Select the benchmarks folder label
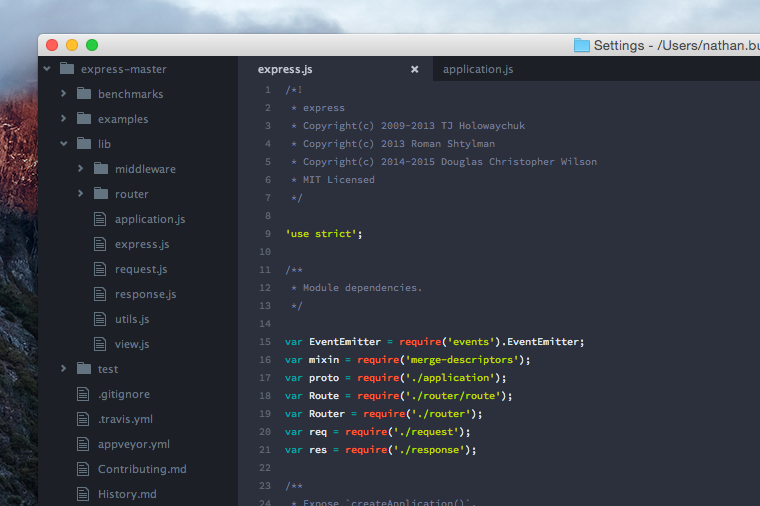 coord(130,94)
